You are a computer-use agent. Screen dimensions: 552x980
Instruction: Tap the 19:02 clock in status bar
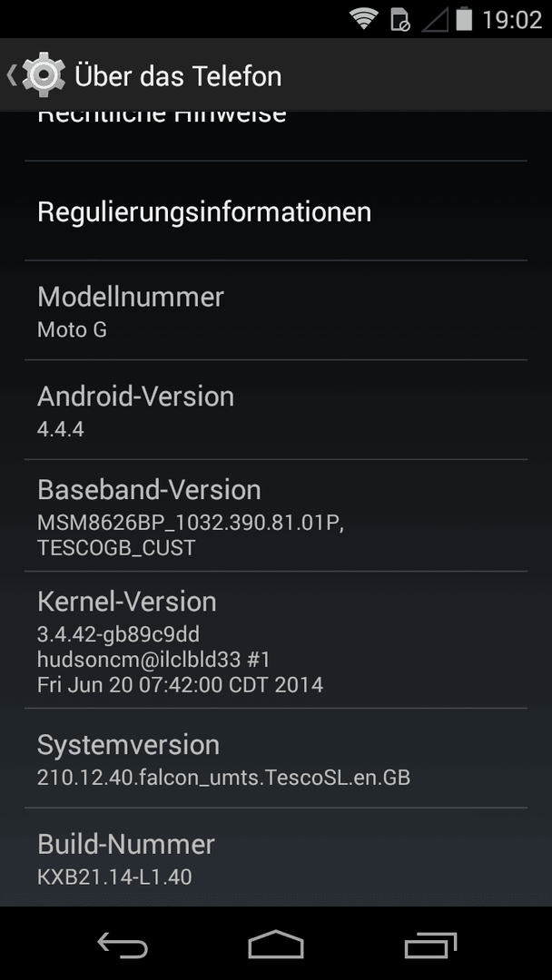point(511,20)
